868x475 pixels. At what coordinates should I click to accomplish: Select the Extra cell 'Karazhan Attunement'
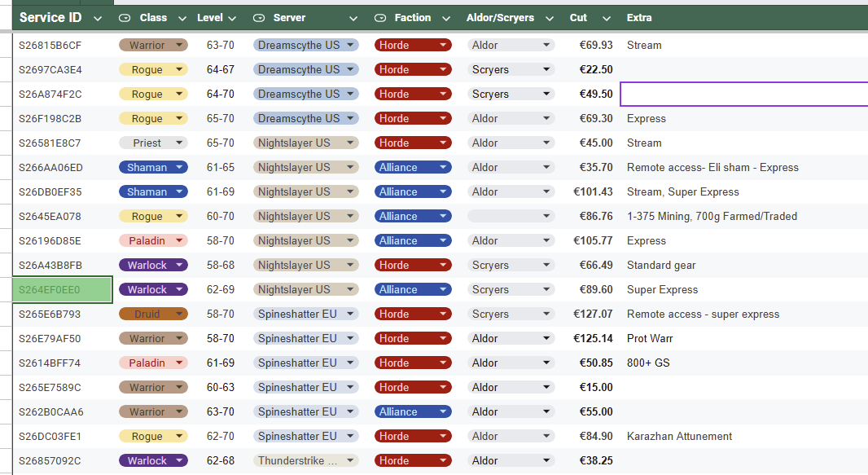(x=744, y=436)
